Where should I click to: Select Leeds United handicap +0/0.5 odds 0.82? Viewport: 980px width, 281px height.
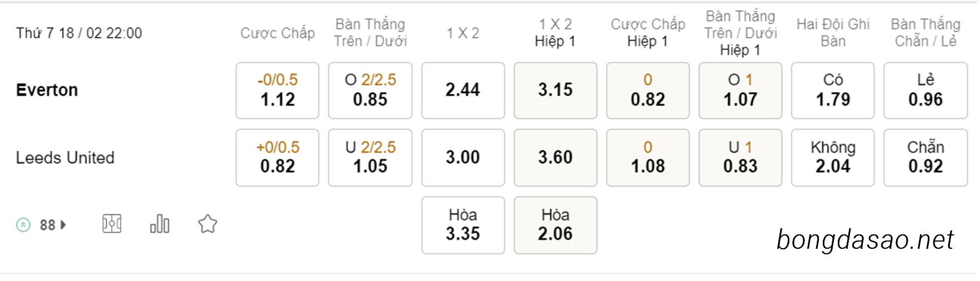(277, 158)
